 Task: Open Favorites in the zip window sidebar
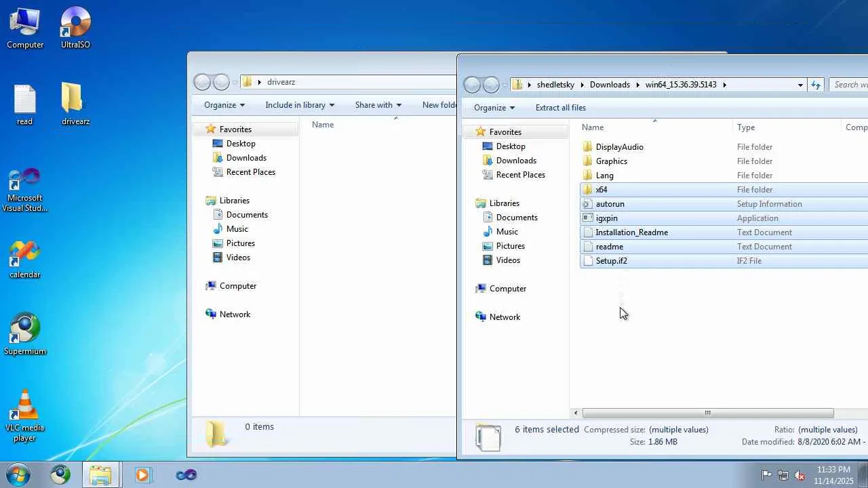click(505, 132)
